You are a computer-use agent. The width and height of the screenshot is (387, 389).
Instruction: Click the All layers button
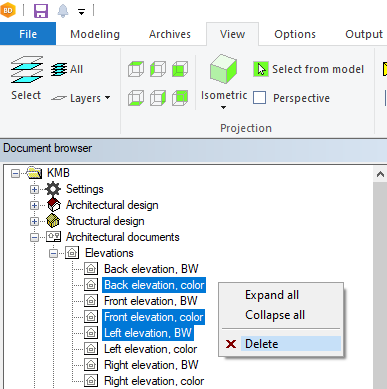click(67, 69)
